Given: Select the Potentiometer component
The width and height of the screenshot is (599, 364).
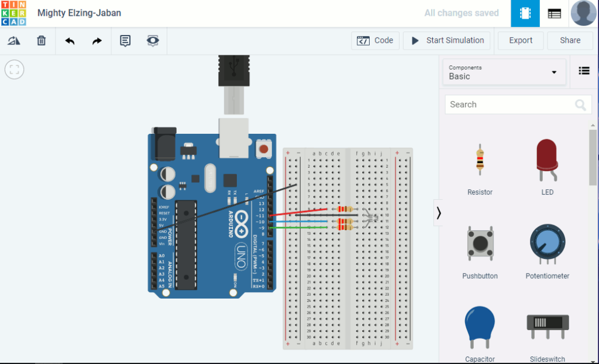Looking at the screenshot, I should [547, 252].
